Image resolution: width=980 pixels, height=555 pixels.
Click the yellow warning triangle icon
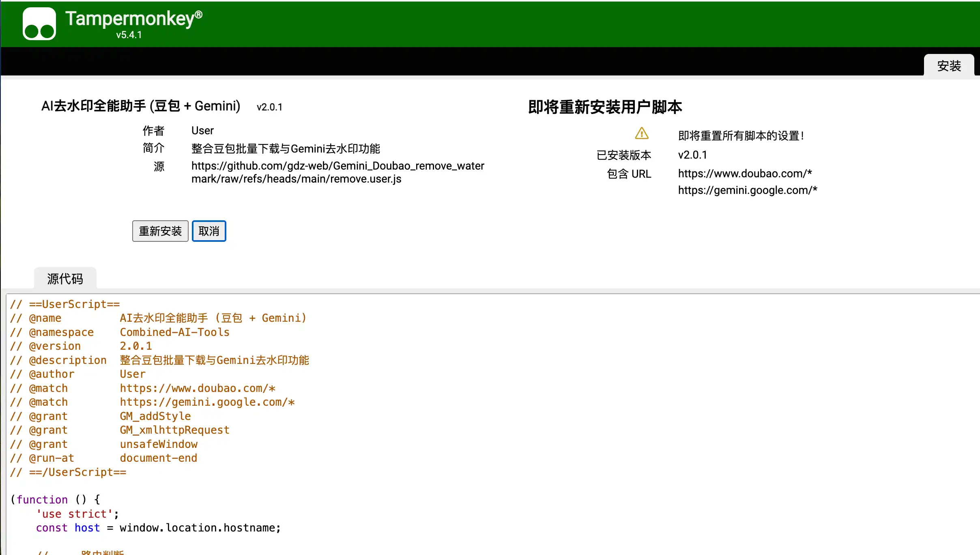point(642,133)
